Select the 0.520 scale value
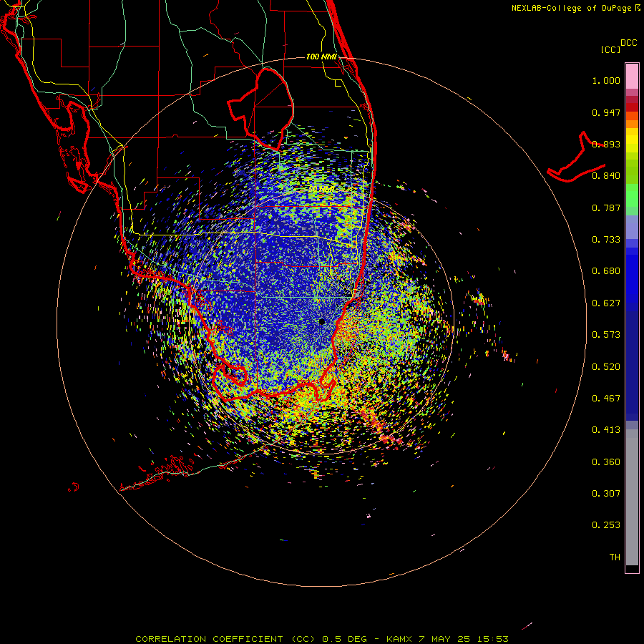644x644 pixels. [x=606, y=367]
